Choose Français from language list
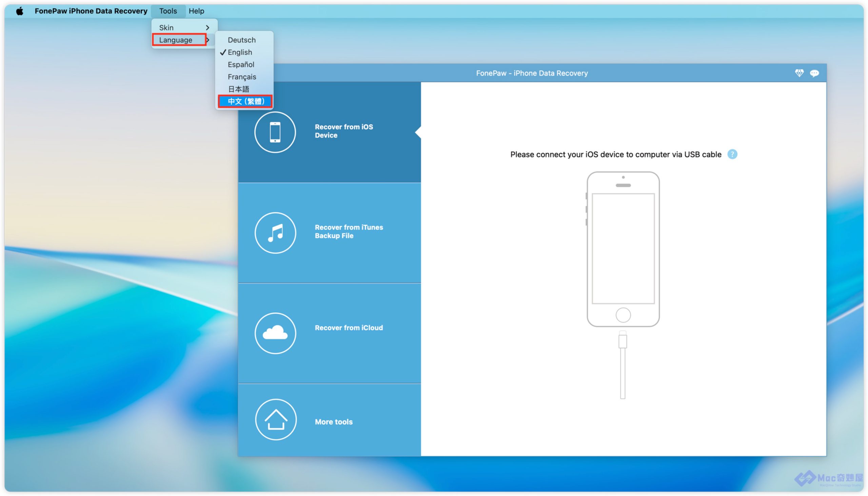Screen dimensions: 868x496 point(242,77)
